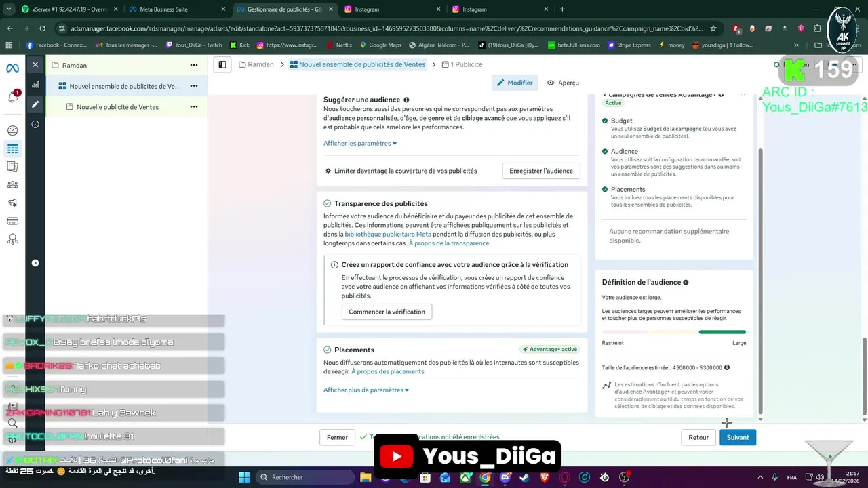Click info icon next to estimated audience size

coord(727,367)
